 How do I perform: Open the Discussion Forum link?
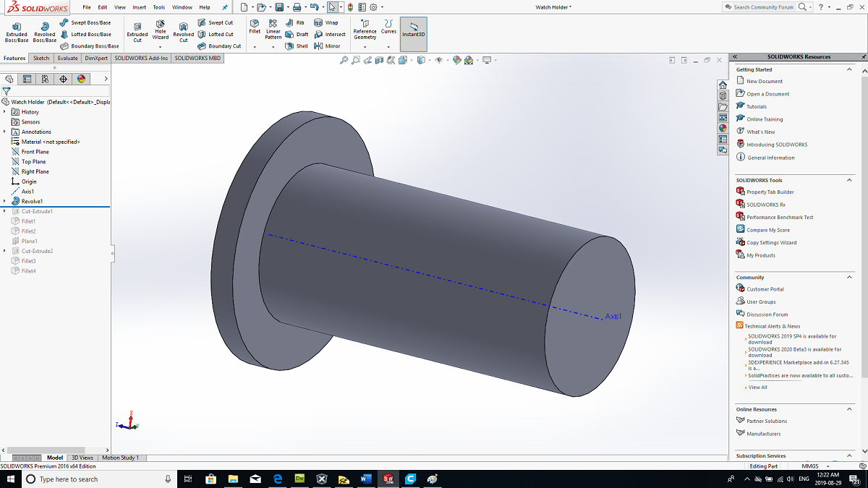[767, 314]
